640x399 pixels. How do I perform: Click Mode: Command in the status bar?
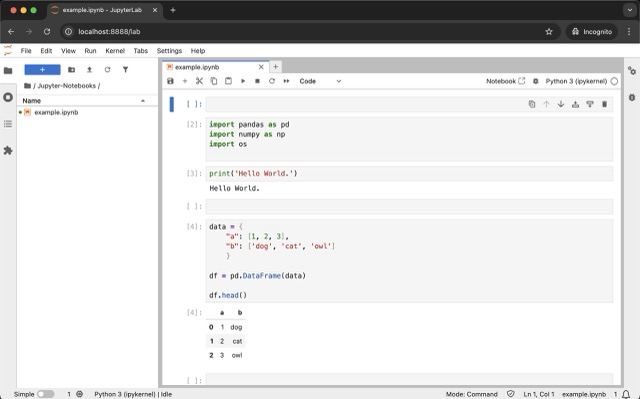click(471, 394)
